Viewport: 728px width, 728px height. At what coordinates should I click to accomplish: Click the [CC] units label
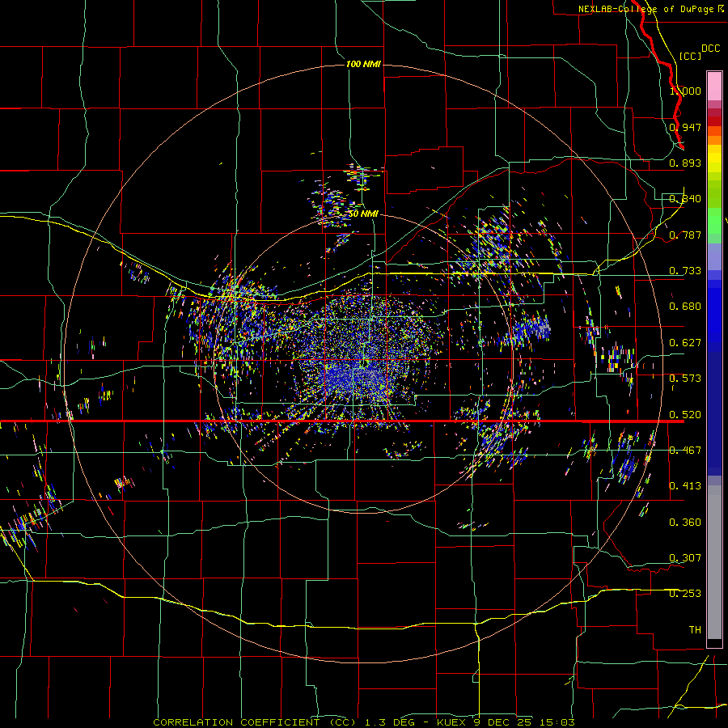(690, 56)
